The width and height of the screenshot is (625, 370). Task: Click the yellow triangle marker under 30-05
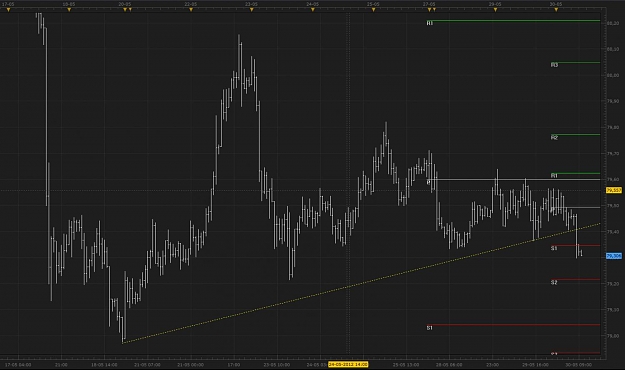pos(556,10)
